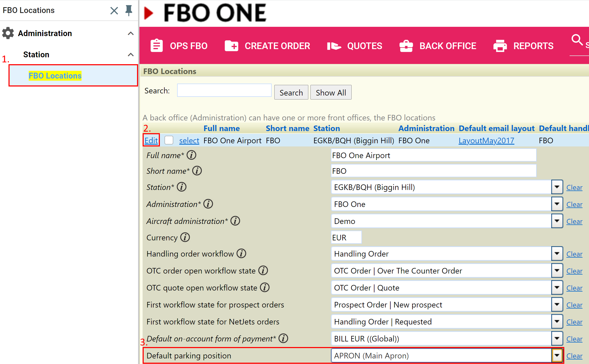This screenshot has height=364, width=589.
Task: Click the OPS FBO clipboard icon
Action: (x=157, y=46)
